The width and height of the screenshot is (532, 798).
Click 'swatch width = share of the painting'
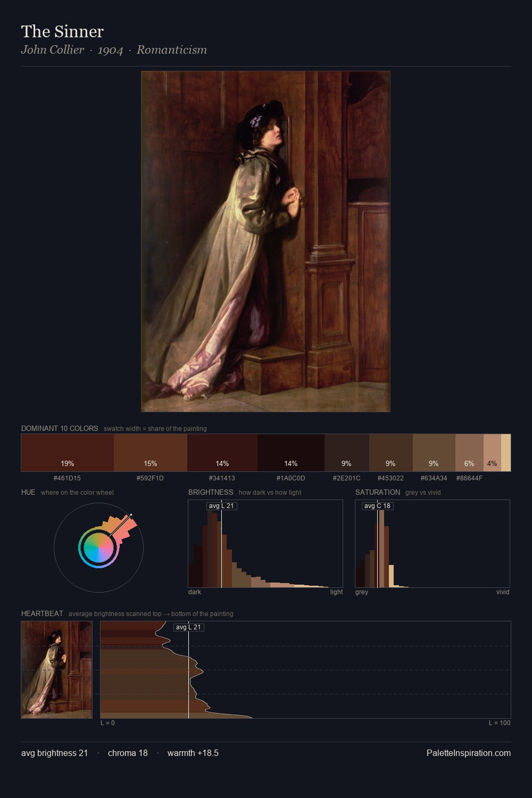155,429
